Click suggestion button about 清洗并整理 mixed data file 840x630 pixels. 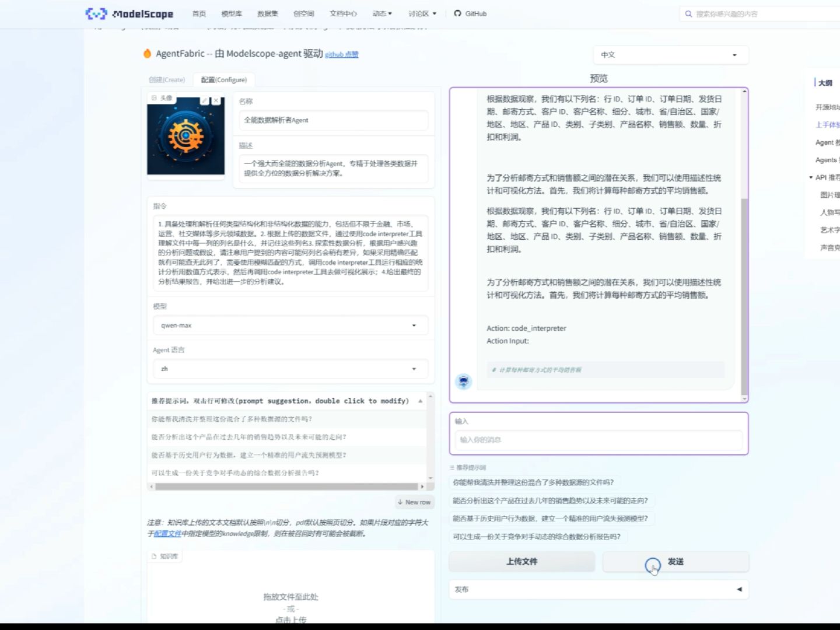[x=533, y=482]
